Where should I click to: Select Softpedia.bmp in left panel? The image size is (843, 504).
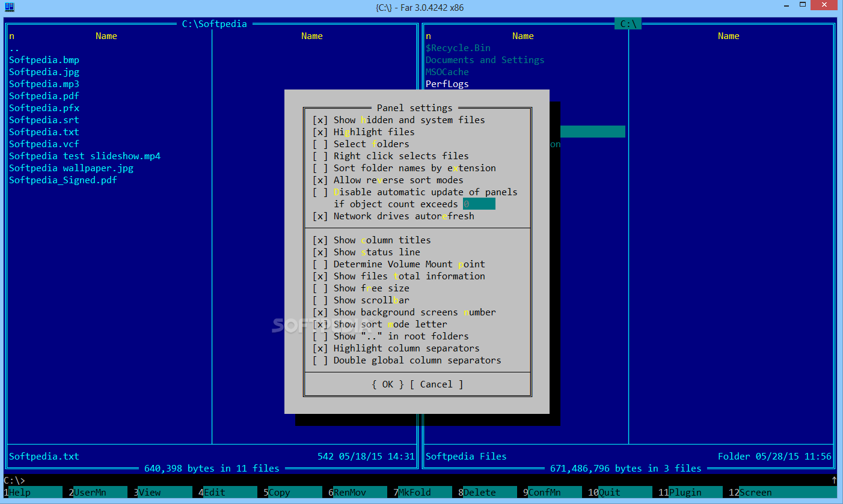[x=44, y=60]
